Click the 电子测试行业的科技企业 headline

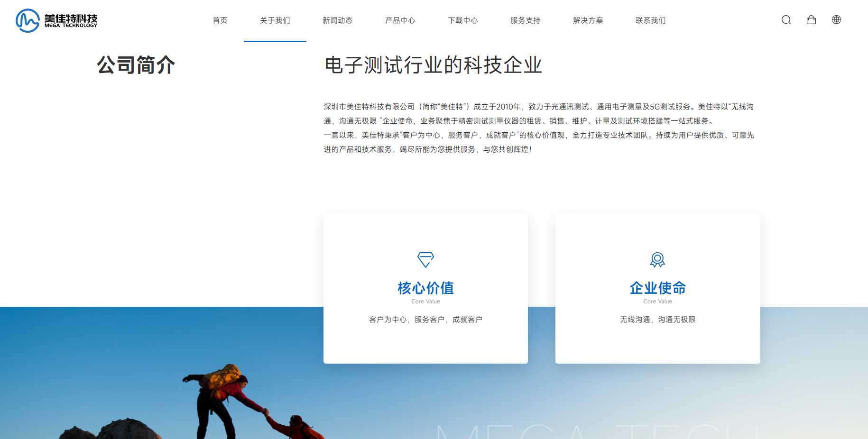pos(433,65)
